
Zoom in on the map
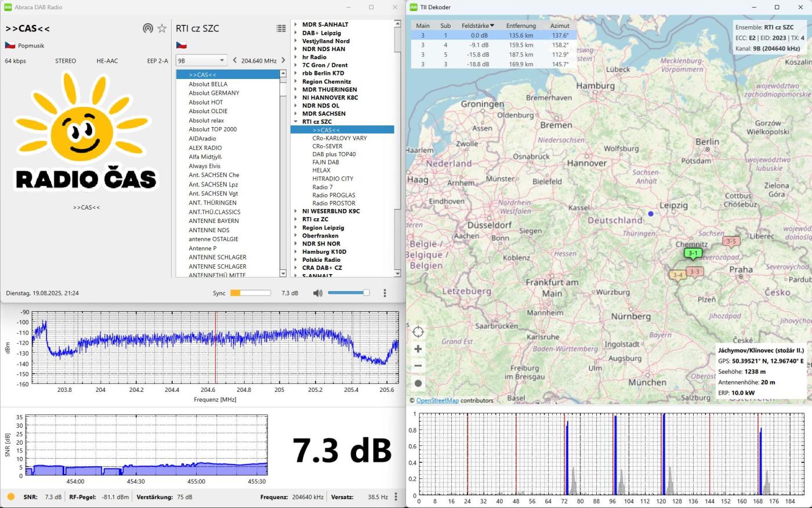(x=418, y=349)
